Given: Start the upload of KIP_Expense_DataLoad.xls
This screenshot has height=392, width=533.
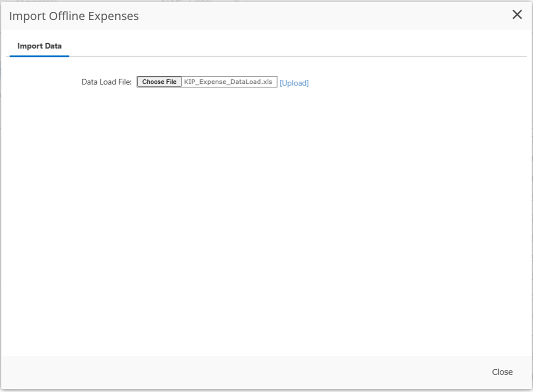Looking at the screenshot, I should 294,83.
